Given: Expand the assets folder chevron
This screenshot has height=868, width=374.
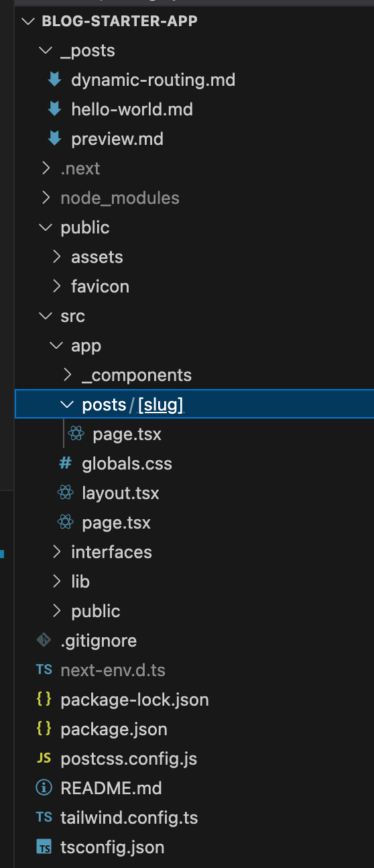Looking at the screenshot, I should 56,257.
